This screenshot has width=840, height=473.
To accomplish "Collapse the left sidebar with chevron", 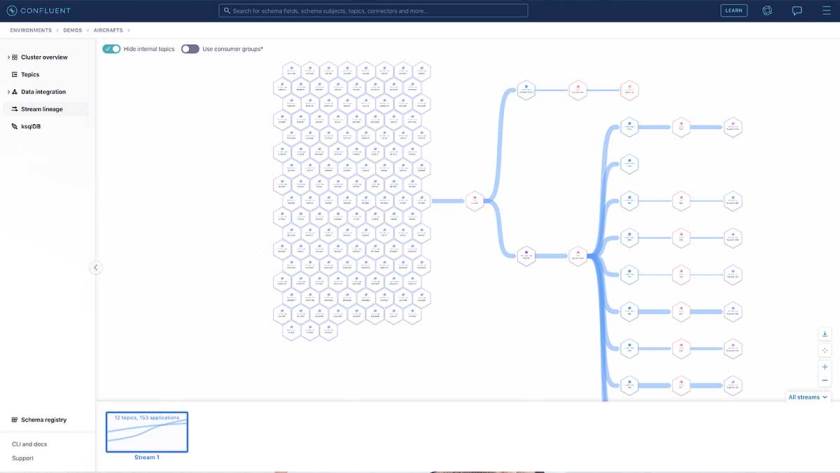I will click(96, 267).
